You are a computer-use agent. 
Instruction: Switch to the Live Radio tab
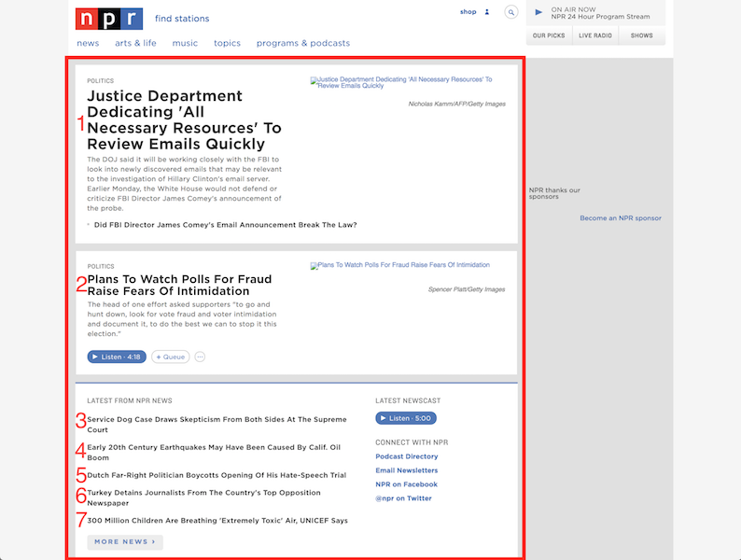click(x=595, y=35)
